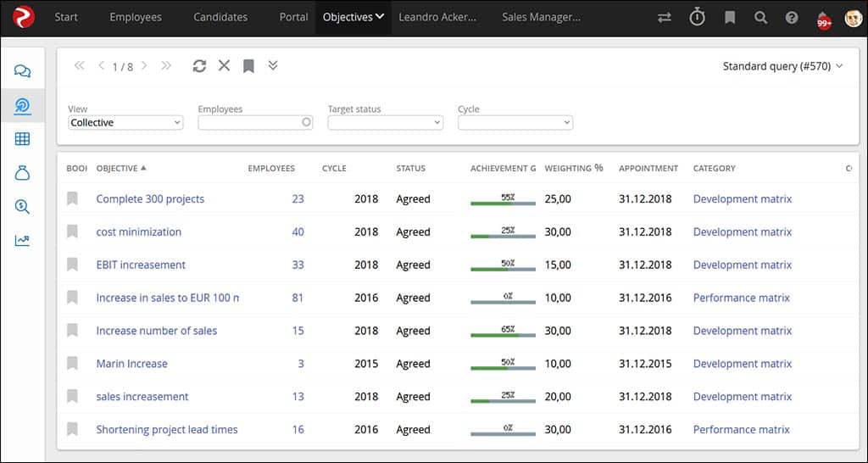The width and height of the screenshot is (868, 463).
Task: Open the Standard query (#570) selector
Action: point(782,66)
